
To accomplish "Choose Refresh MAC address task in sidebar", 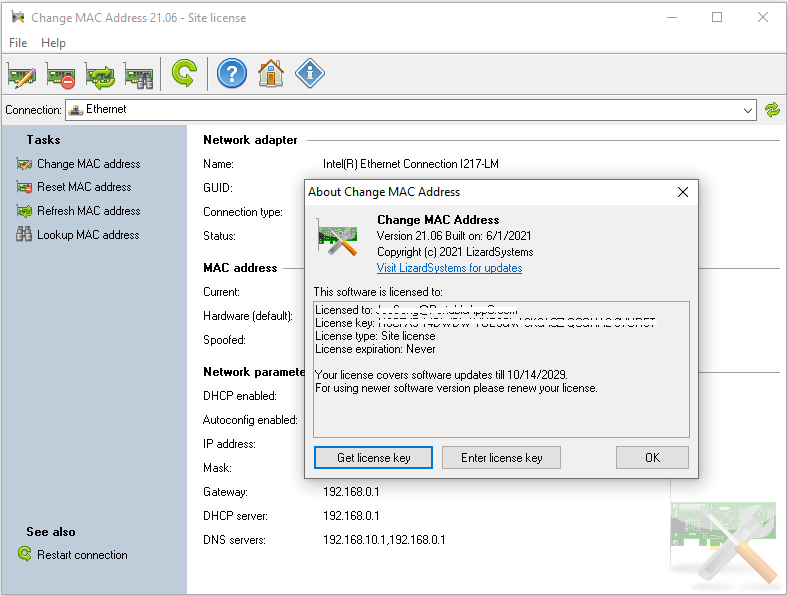I will (88, 211).
